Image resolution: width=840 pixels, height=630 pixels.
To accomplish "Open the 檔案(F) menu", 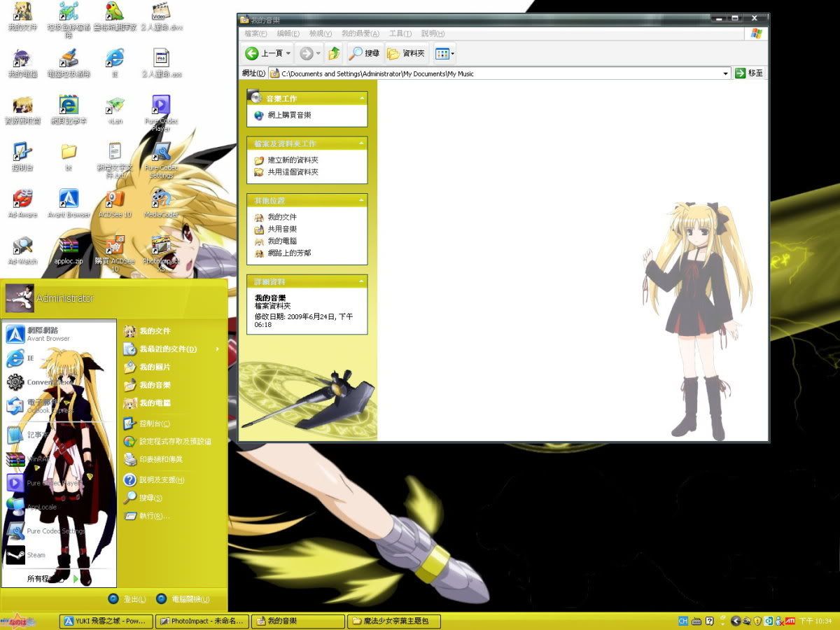I will point(255,34).
